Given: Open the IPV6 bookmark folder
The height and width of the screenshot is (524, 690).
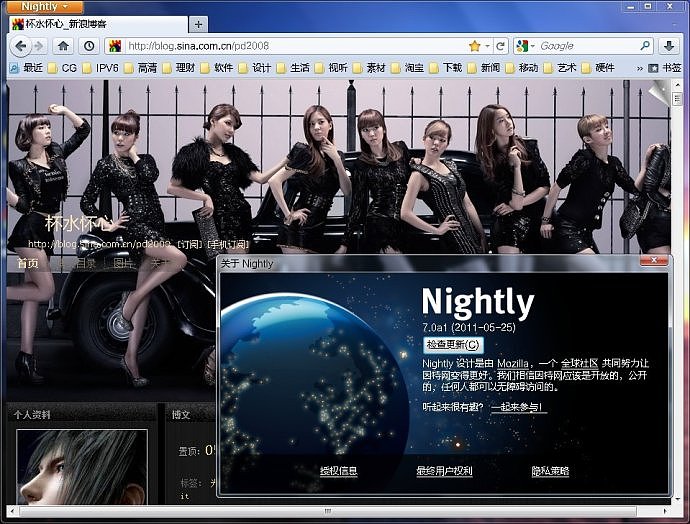Looking at the screenshot, I should [x=101, y=68].
